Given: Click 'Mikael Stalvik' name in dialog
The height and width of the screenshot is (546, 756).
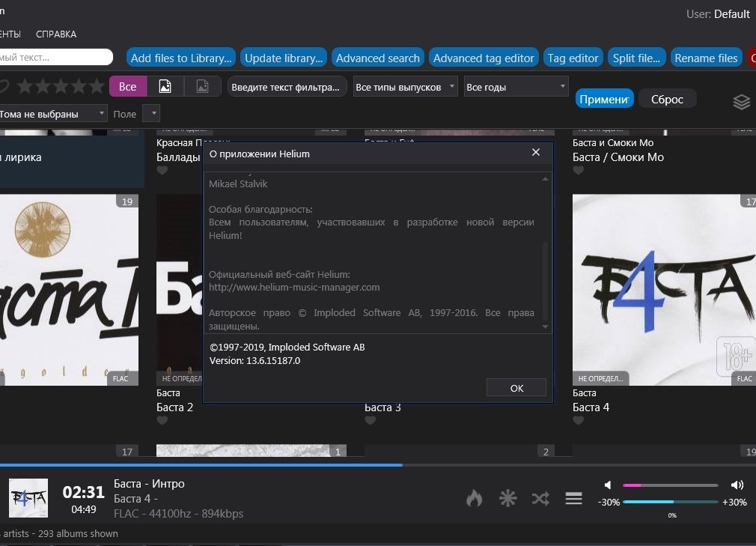Looking at the screenshot, I should pyautogui.click(x=238, y=183).
